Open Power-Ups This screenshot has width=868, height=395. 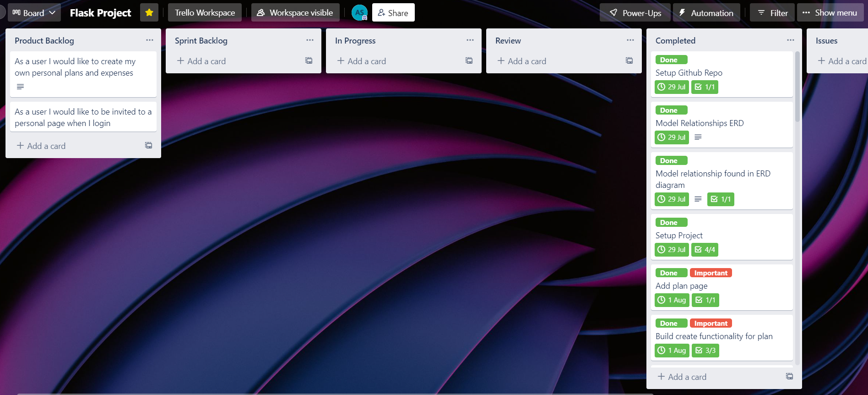(x=635, y=12)
